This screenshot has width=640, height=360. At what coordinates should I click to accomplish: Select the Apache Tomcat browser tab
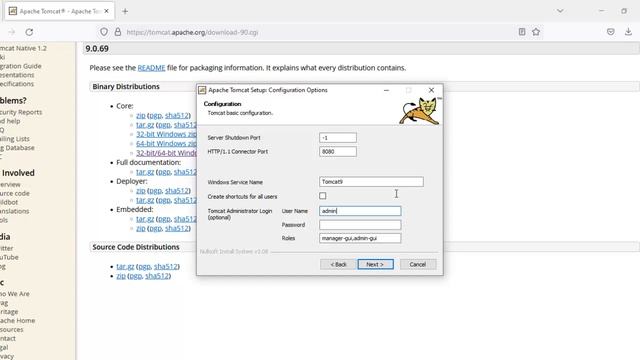coord(60,11)
